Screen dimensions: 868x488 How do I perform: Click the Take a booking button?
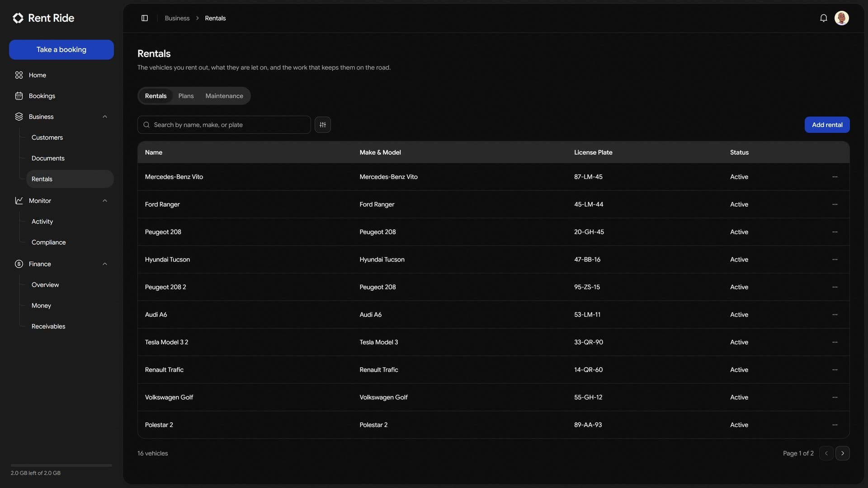(x=61, y=50)
